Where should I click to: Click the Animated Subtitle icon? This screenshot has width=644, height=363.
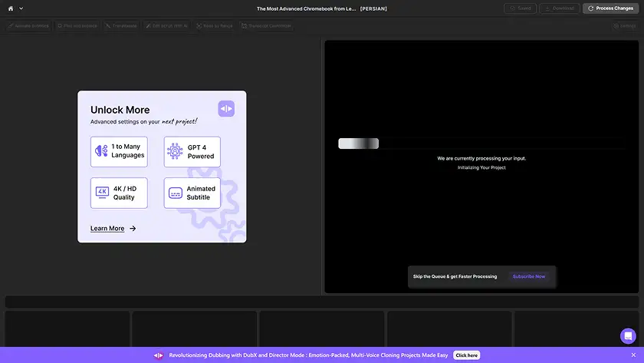176,193
